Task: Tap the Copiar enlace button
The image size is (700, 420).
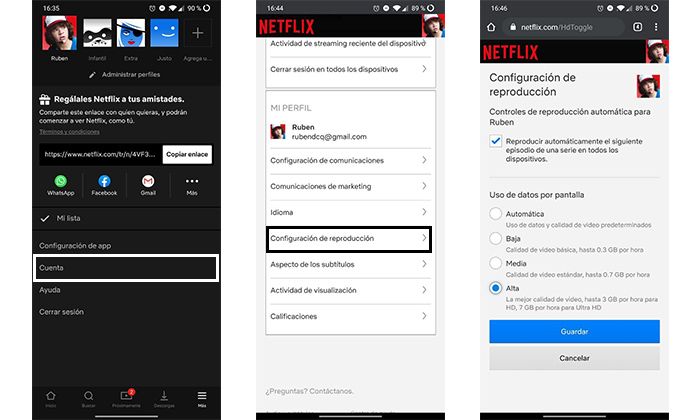Action: pos(187,154)
